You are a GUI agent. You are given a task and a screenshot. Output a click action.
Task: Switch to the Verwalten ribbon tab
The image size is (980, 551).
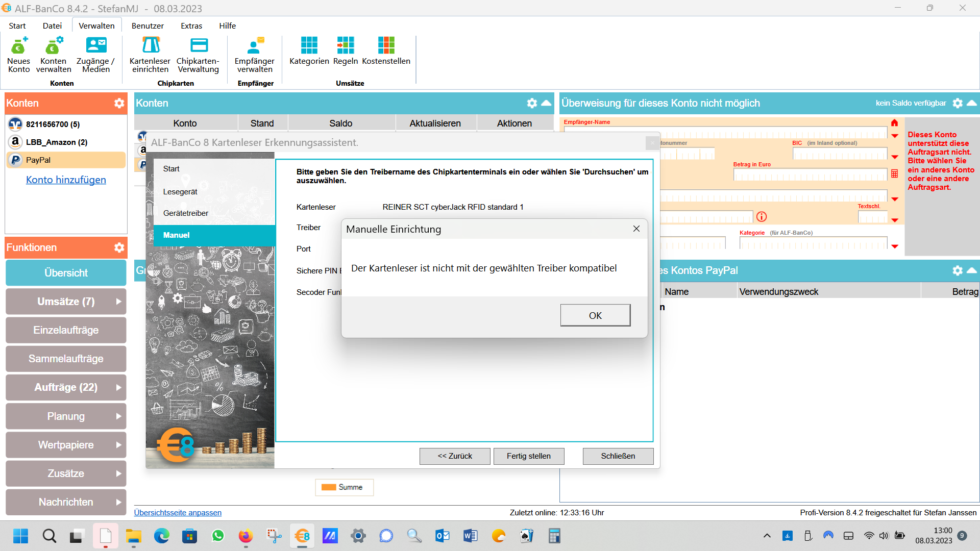(96, 26)
